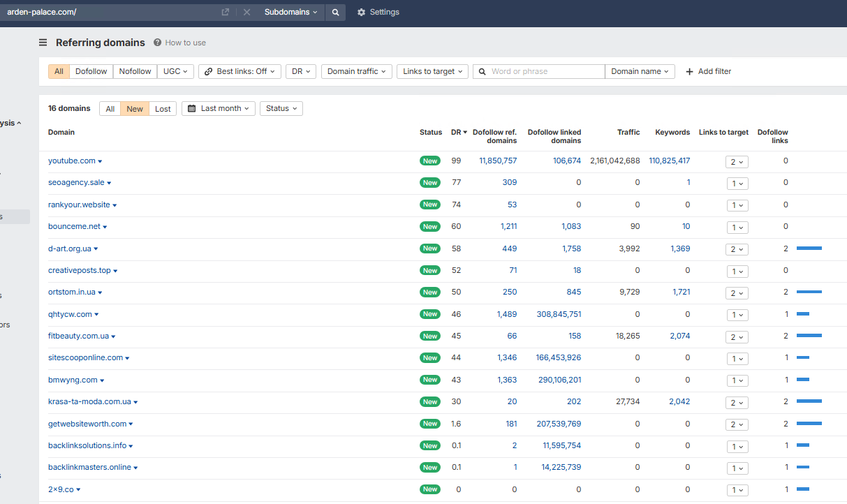The width and height of the screenshot is (847, 504).
Task: Click the calendar icon on Last month
Action: 192,108
